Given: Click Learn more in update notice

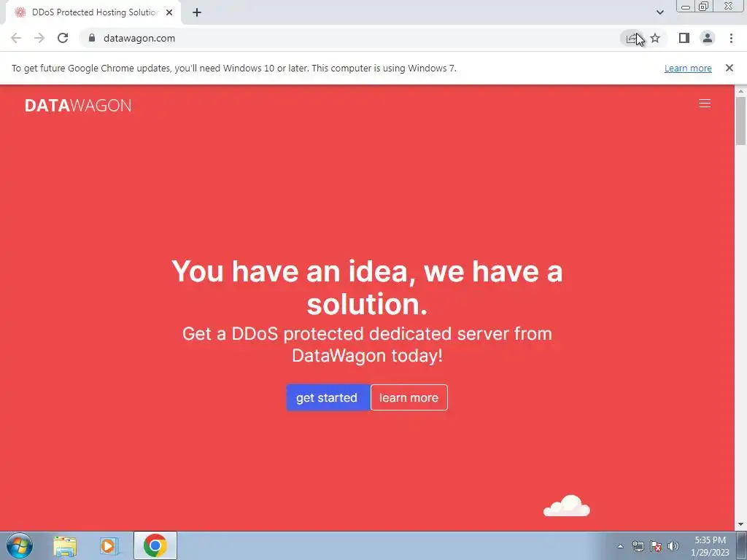Looking at the screenshot, I should pos(688,68).
